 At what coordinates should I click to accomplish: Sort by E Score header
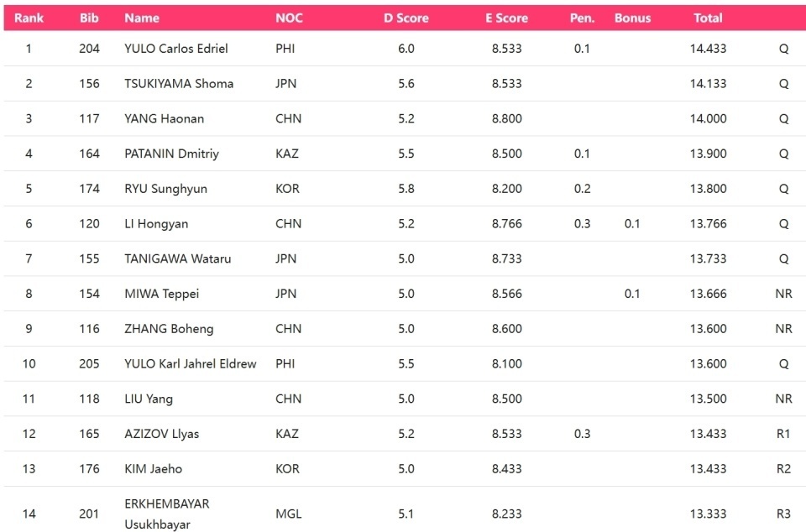click(x=507, y=18)
